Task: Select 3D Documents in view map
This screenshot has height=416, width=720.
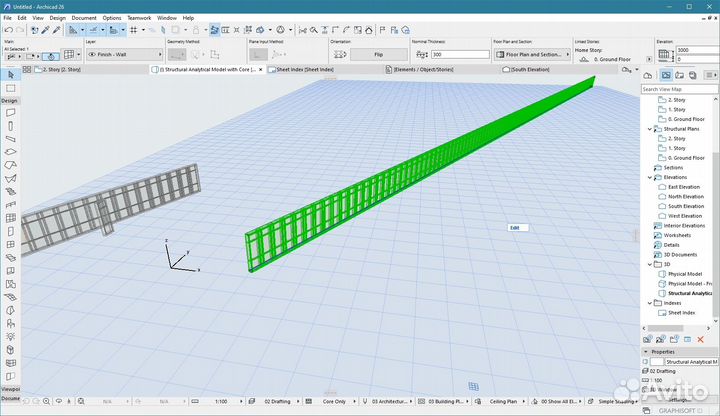Action: tap(680, 254)
